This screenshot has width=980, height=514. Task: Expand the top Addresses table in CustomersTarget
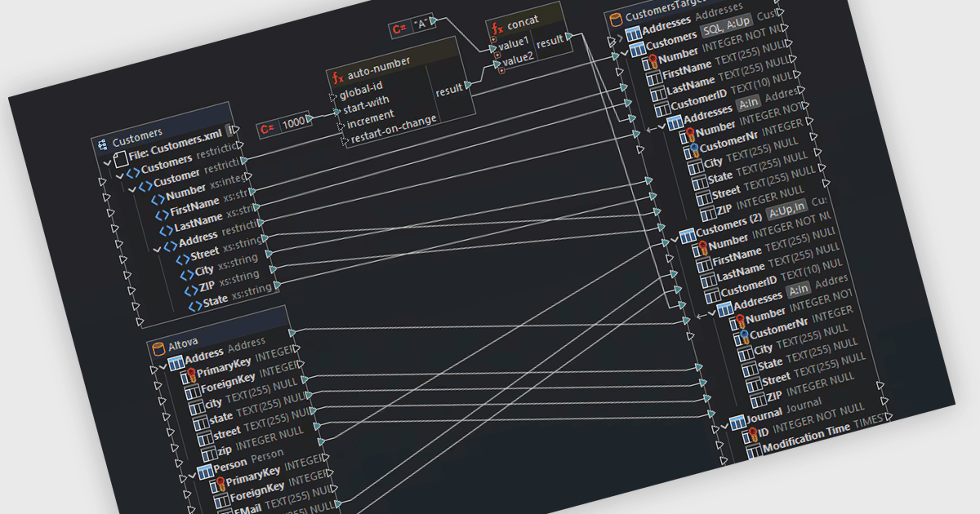coord(621,38)
